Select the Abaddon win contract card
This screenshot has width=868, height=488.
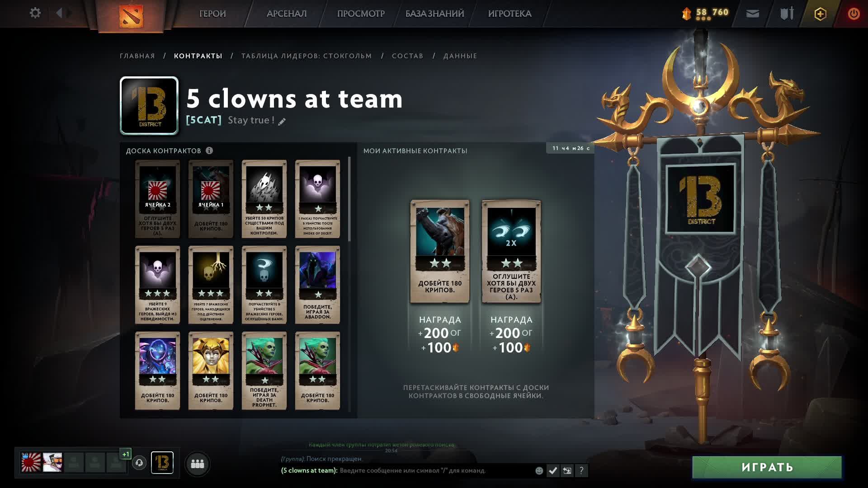(317, 285)
